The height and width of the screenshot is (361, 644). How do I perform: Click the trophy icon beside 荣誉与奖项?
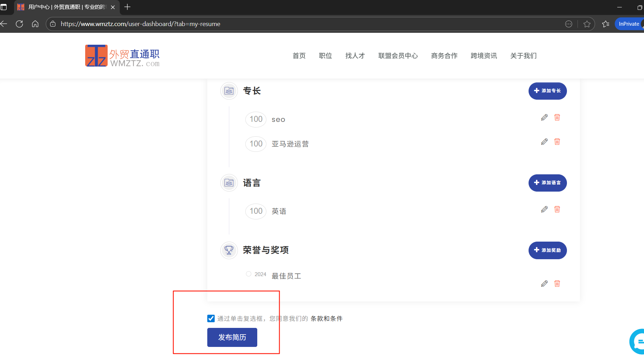(x=229, y=250)
